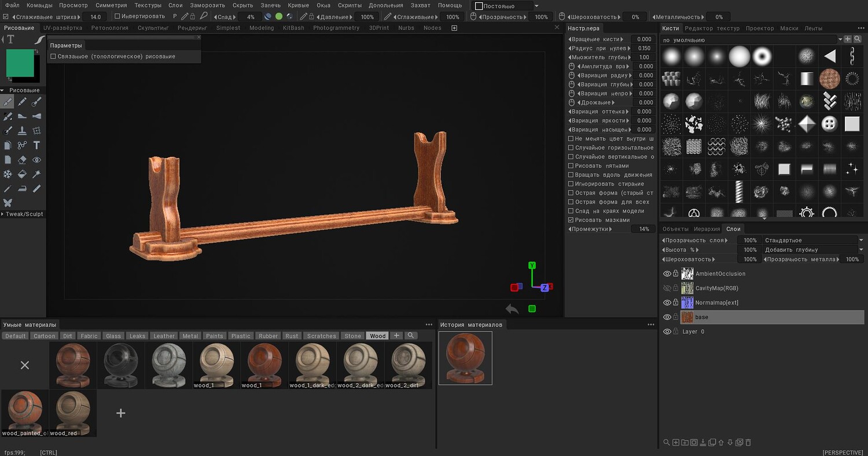Clear material selection with X tile

(24, 365)
